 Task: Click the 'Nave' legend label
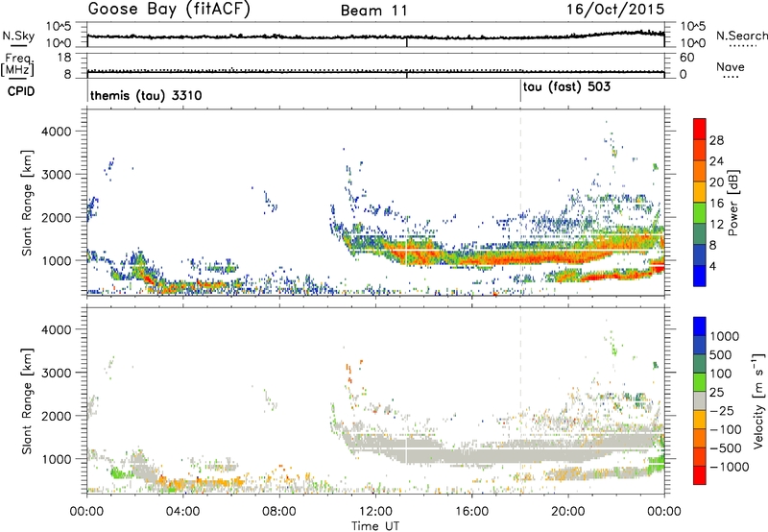click(731, 66)
